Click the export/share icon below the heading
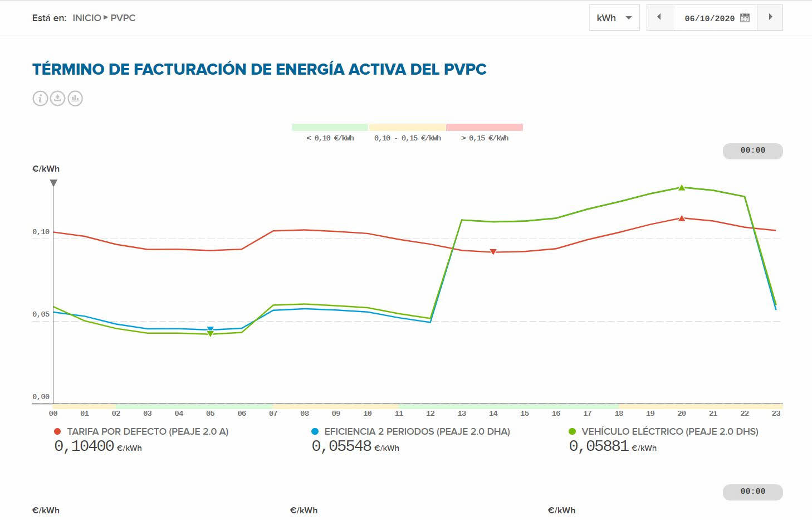The width and height of the screenshot is (812, 520). pos(57,99)
